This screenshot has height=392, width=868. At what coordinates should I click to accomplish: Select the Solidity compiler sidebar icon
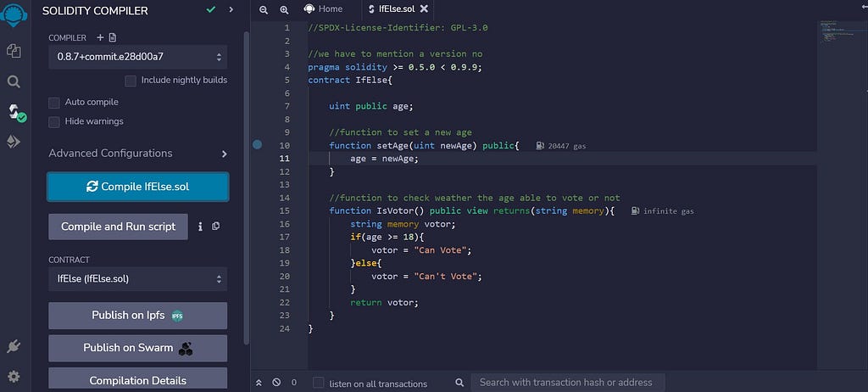(x=16, y=113)
